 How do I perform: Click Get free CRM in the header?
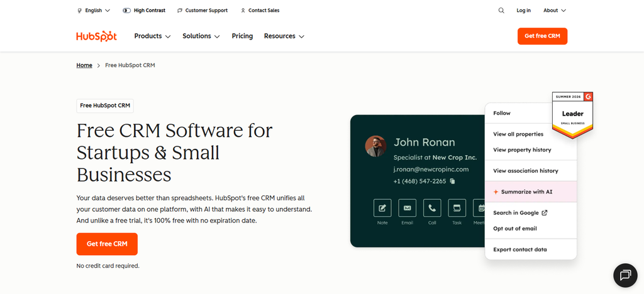pyautogui.click(x=542, y=36)
